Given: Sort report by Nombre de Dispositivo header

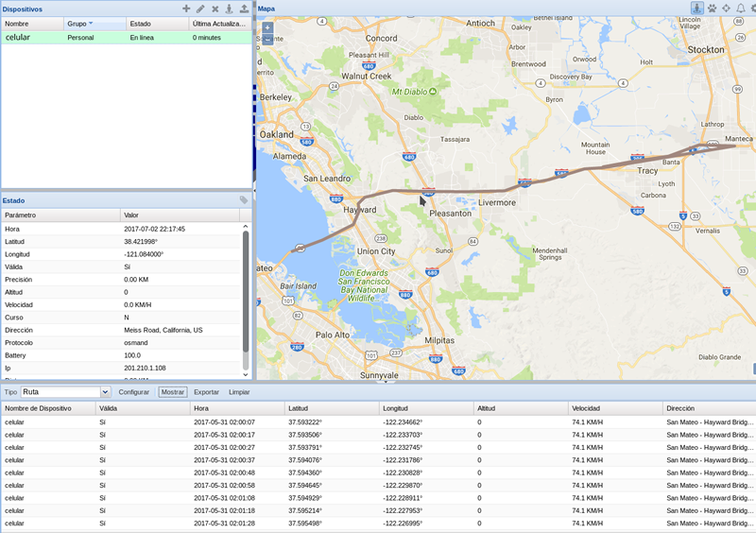Looking at the screenshot, I should pos(48,408).
